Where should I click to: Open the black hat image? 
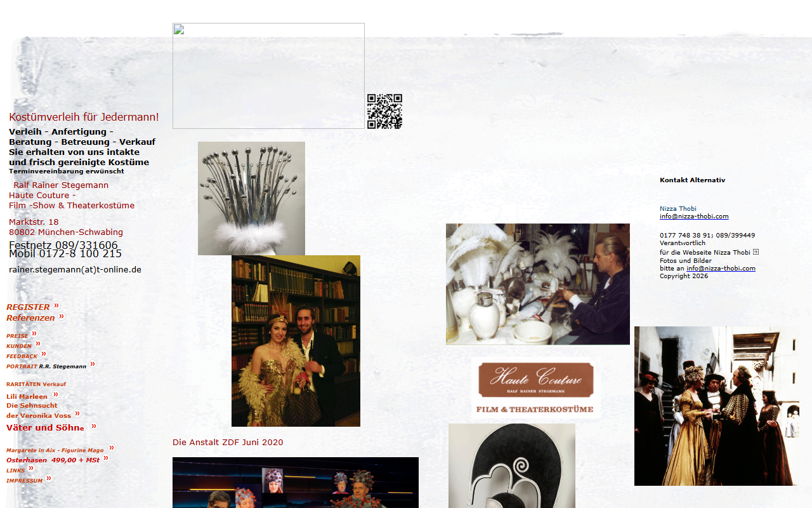(x=512, y=465)
